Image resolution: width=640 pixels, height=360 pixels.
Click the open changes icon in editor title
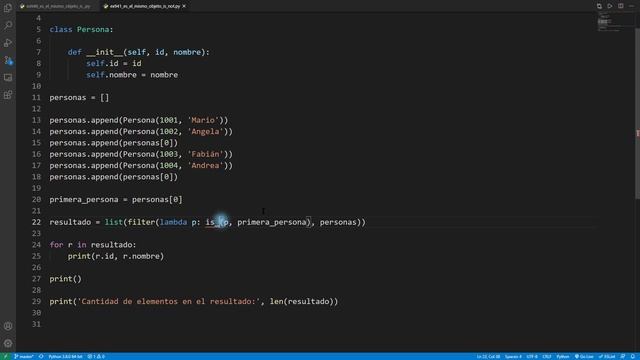[599, 6]
